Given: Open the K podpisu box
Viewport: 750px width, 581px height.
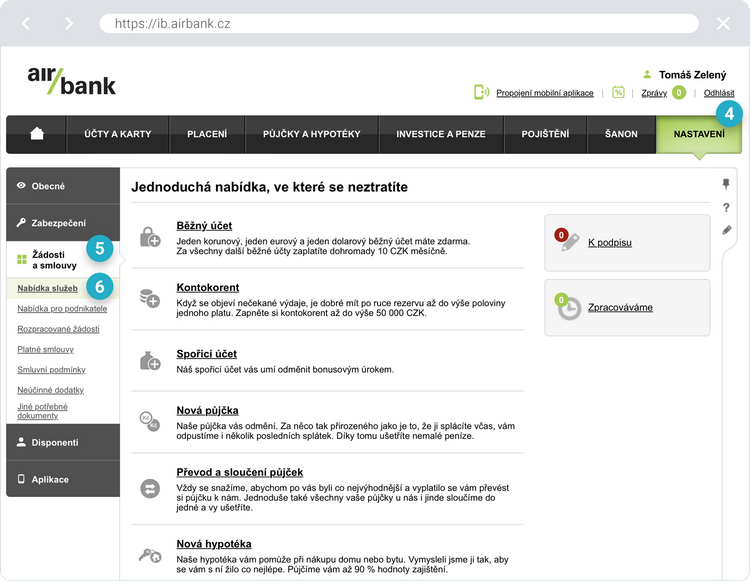Looking at the screenshot, I should pyautogui.click(x=626, y=243).
